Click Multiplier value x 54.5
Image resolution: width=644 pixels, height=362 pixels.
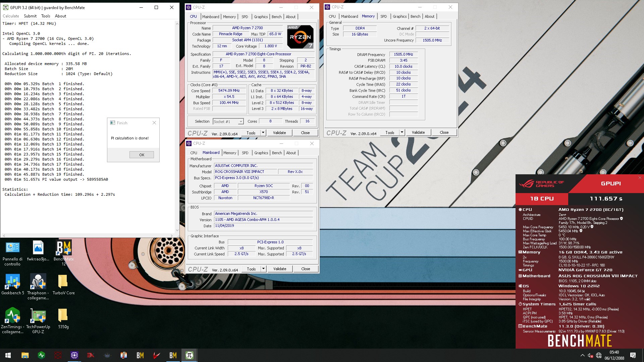(229, 97)
